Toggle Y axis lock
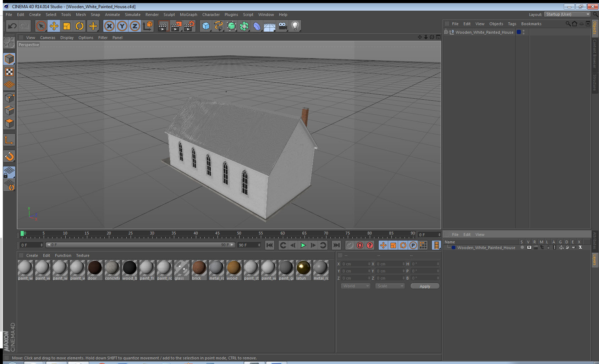 pos(122,26)
